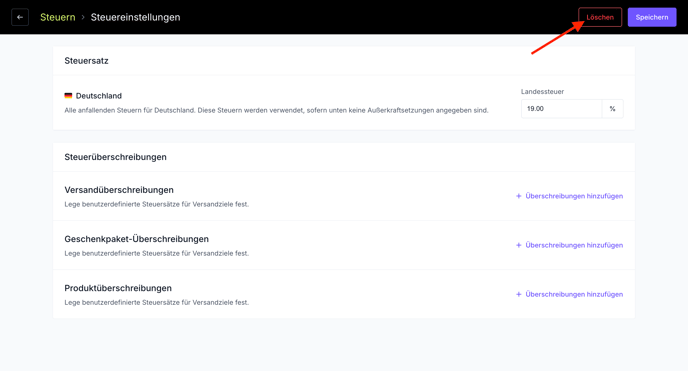688x371 pixels.
Task: Click the back arrow button
Action: point(20,17)
